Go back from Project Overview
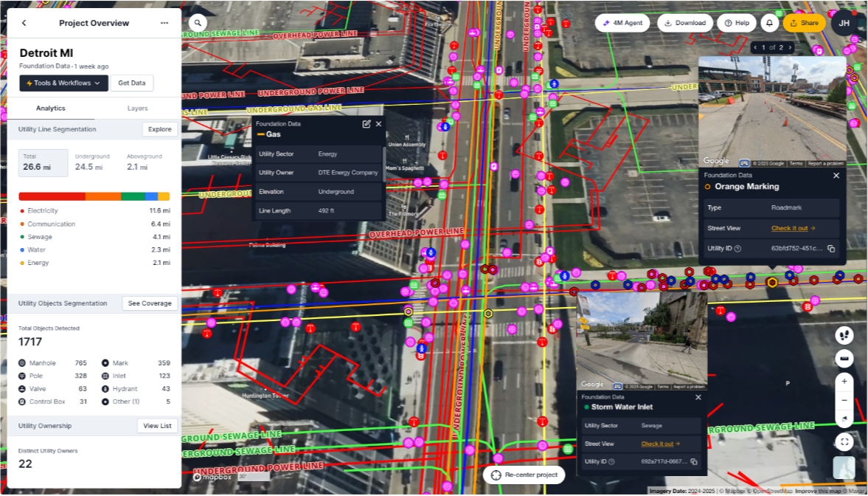Screen dimensions: 868x496 pyautogui.click(x=24, y=23)
